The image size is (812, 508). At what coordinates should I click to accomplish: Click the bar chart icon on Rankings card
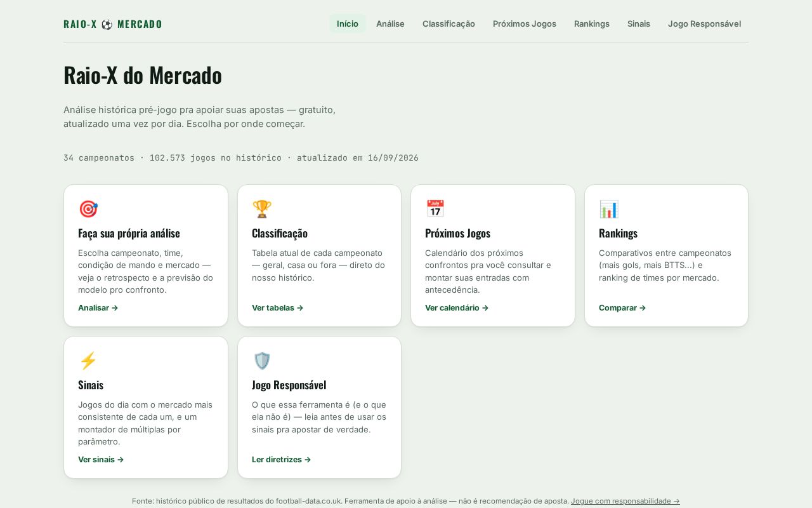tap(609, 209)
